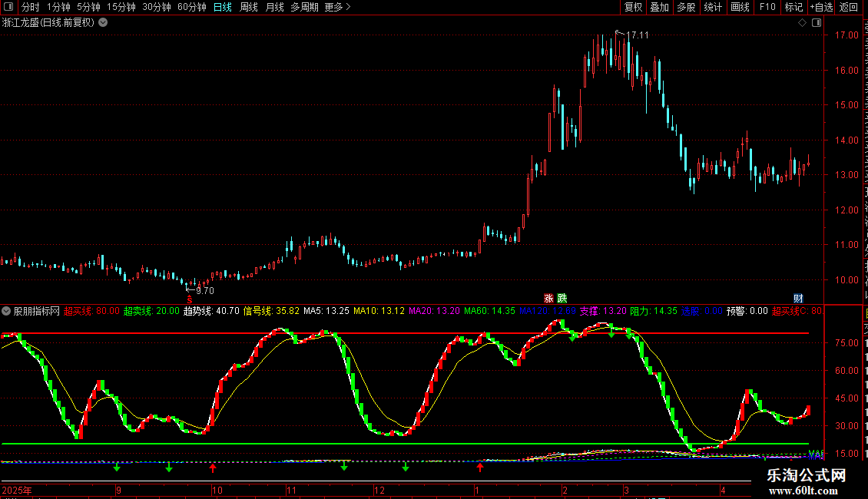Switch to 日线 daily chart
The image size is (868, 499).
(x=223, y=7)
